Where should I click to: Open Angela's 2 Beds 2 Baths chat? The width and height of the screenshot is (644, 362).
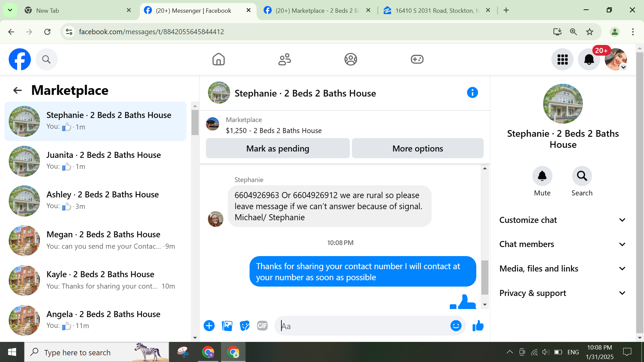coord(95,320)
